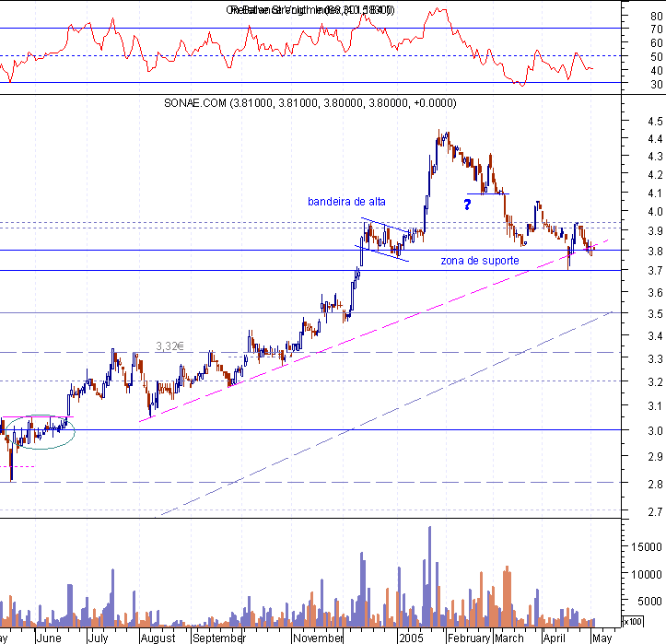Click the August label on the time axis
This screenshot has height=644, width=666.
pyautogui.click(x=158, y=638)
